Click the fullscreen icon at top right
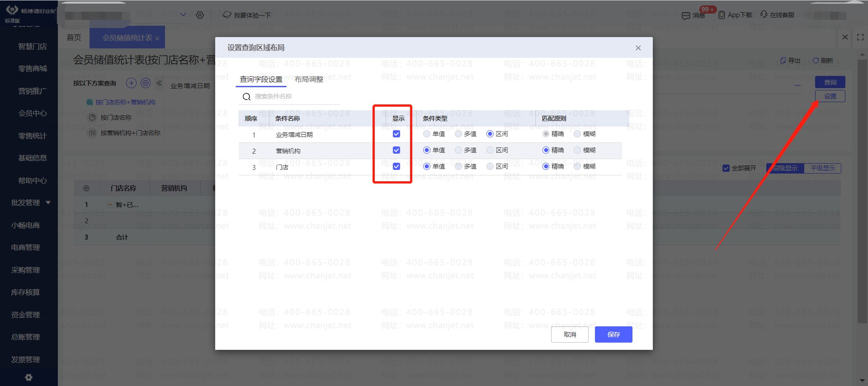The height and width of the screenshot is (386, 868). pyautogui.click(x=860, y=38)
